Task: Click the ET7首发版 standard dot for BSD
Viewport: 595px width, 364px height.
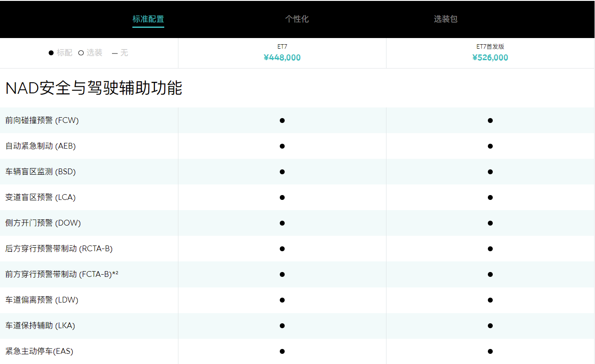Action: click(x=490, y=172)
